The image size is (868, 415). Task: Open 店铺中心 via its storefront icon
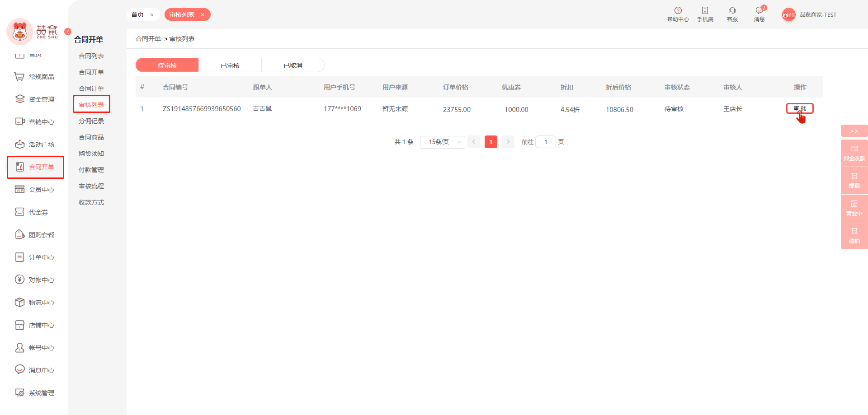pyautogui.click(x=19, y=325)
